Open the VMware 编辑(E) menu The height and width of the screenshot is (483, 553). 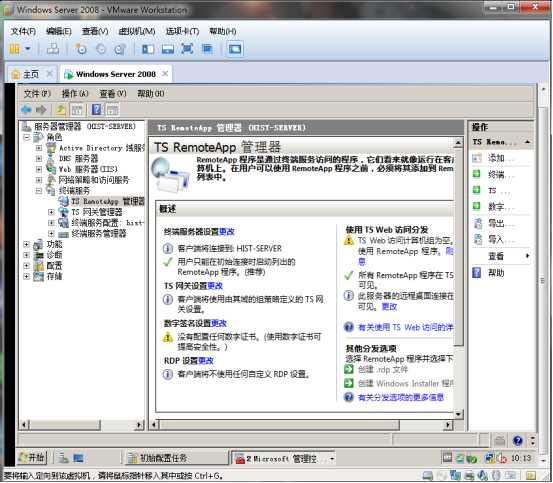59,31
